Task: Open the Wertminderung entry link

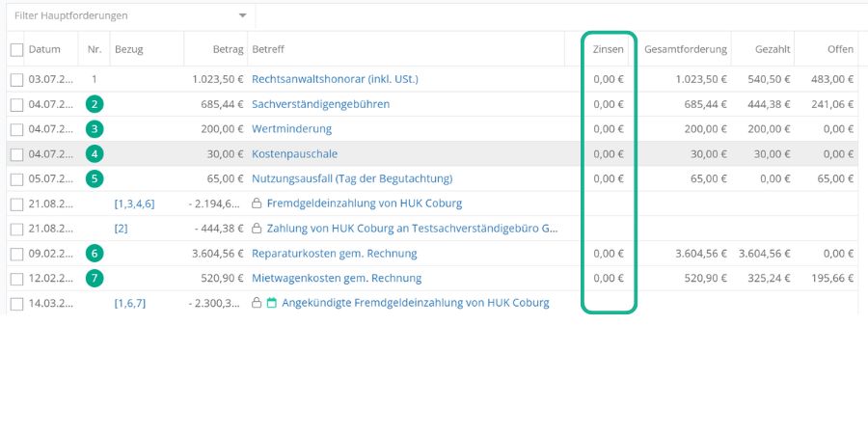Action: [291, 129]
